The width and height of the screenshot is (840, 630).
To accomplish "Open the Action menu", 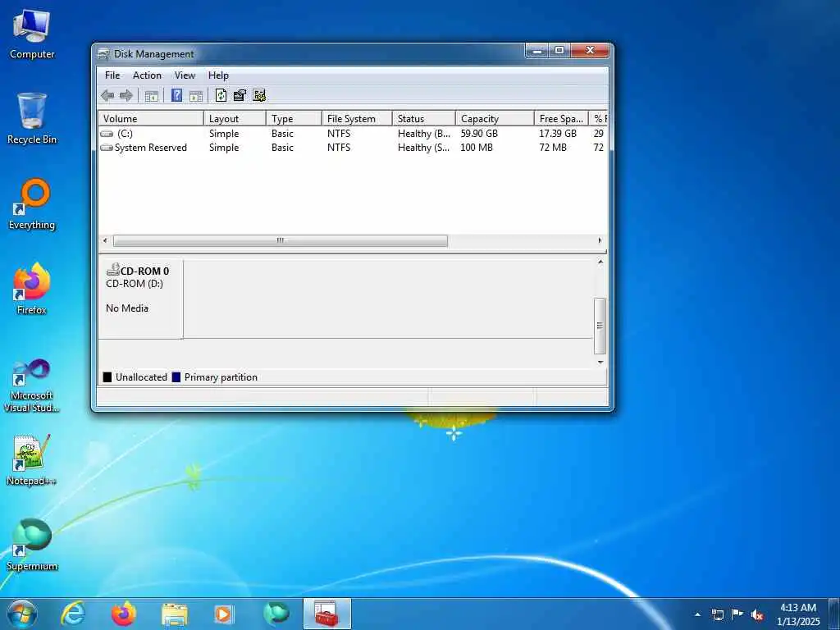I will click(147, 75).
